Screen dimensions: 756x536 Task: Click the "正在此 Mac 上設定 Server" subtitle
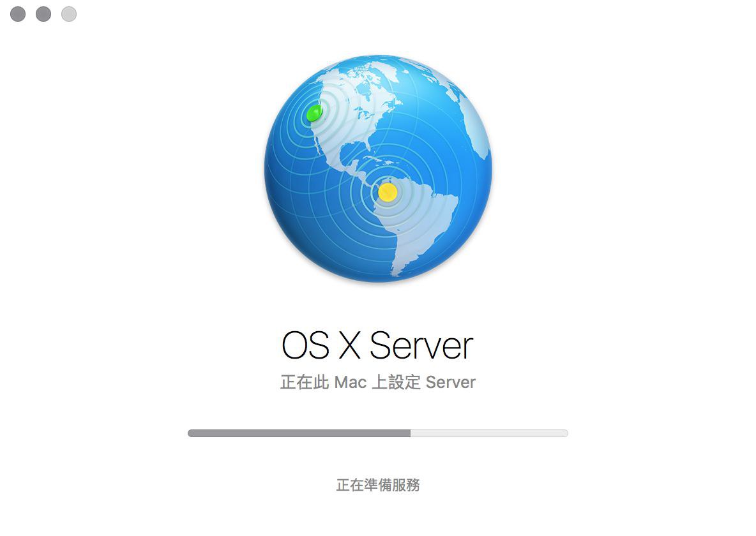tap(378, 382)
